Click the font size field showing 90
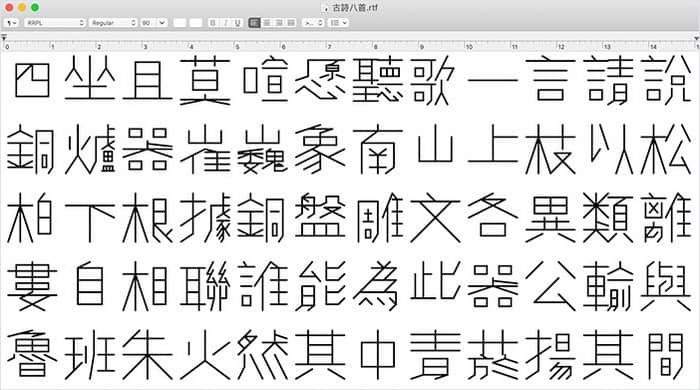Viewport: 700px width, 390px height. [148, 22]
